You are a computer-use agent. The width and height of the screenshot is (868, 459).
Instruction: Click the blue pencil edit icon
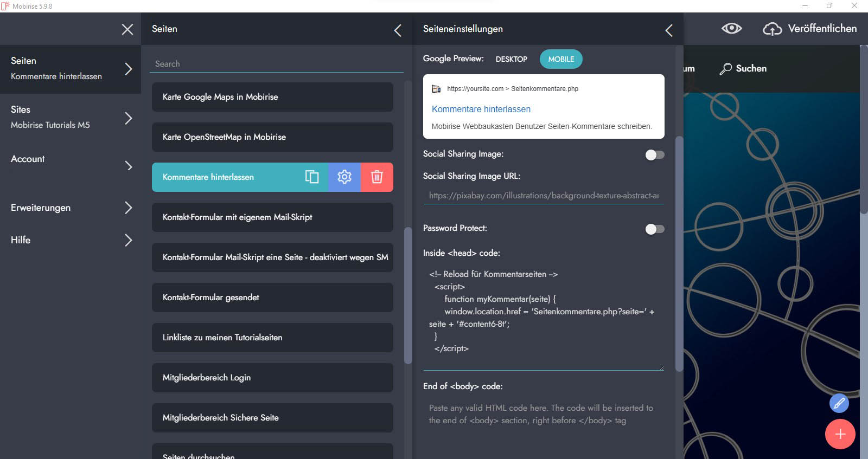[839, 403]
